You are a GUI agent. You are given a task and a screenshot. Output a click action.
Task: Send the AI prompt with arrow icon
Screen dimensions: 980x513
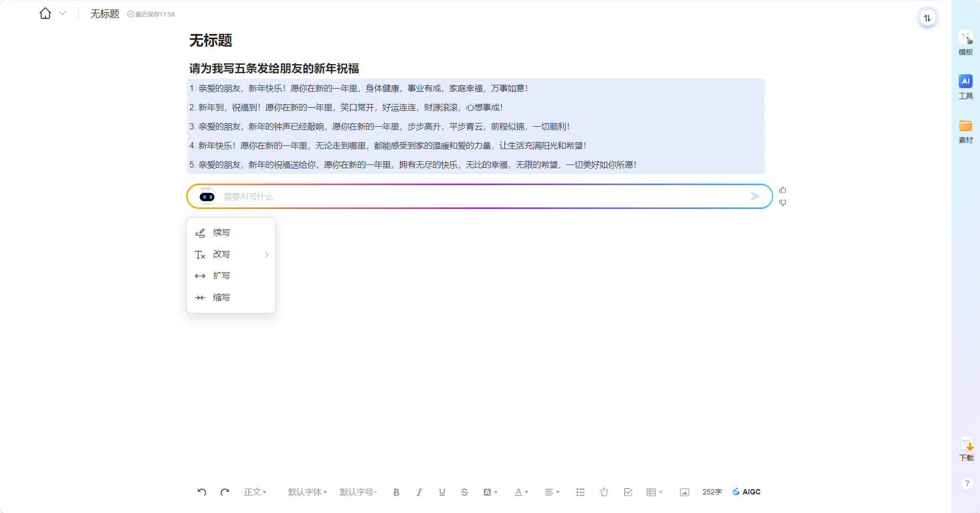(x=755, y=197)
